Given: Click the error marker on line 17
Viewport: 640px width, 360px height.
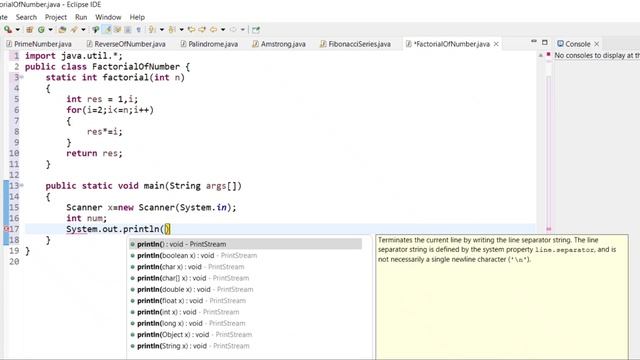Looking at the screenshot, I should 6,229.
